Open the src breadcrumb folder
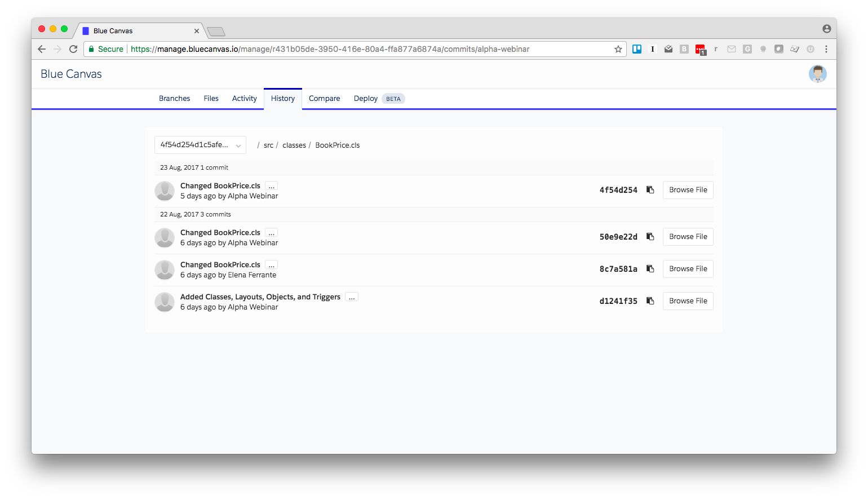Screen dimensions: 868x499 [x=268, y=145]
